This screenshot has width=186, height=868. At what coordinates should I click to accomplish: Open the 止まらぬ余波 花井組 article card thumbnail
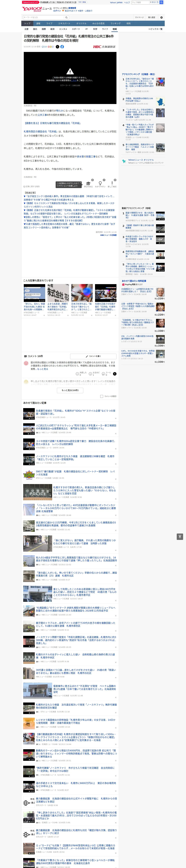pos(58,293)
